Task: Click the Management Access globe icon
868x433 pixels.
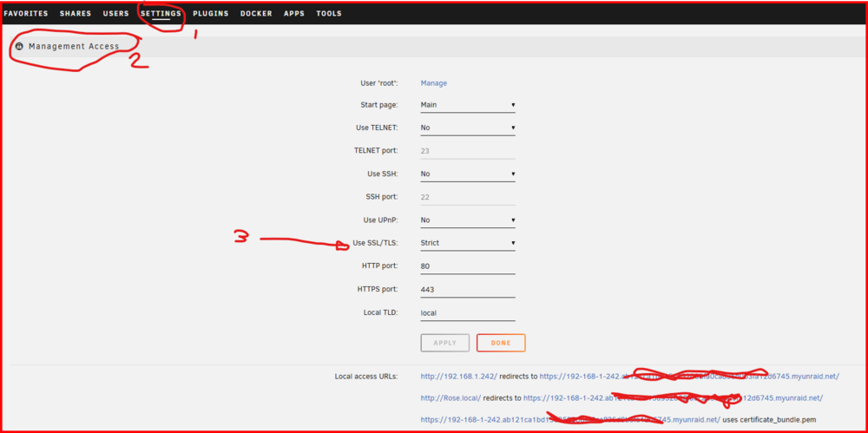Action: pyautogui.click(x=20, y=47)
